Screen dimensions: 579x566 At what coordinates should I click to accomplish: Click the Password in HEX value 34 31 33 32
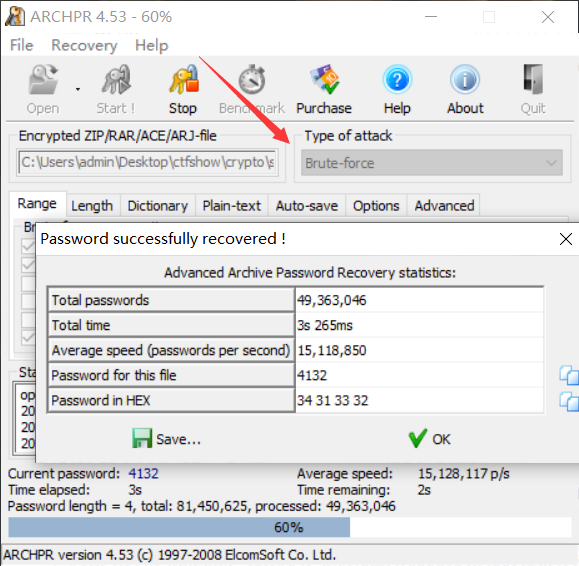click(x=332, y=401)
